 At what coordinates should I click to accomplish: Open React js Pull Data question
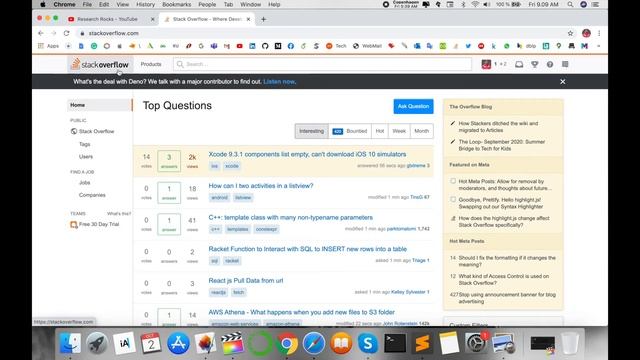coord(246,280)
